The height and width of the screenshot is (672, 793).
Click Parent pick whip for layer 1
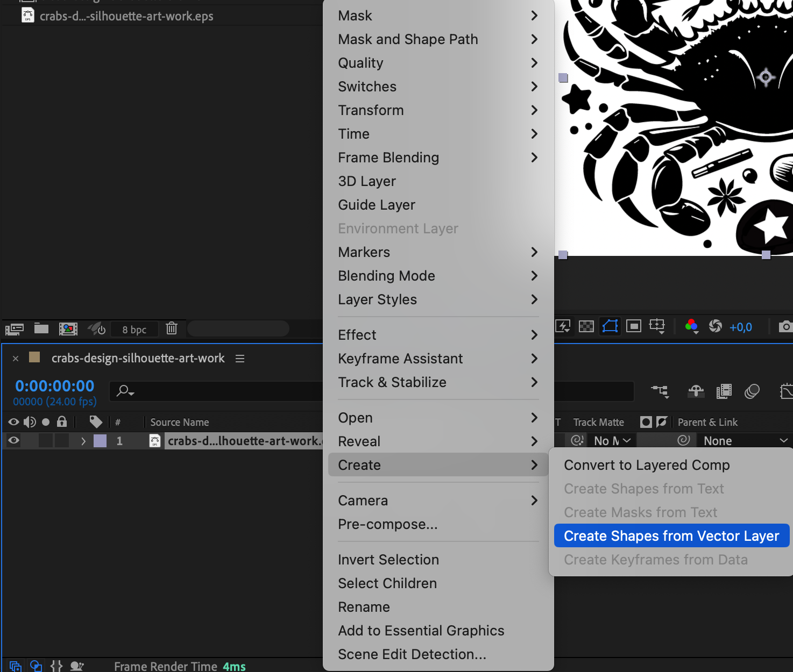[683, 440]
